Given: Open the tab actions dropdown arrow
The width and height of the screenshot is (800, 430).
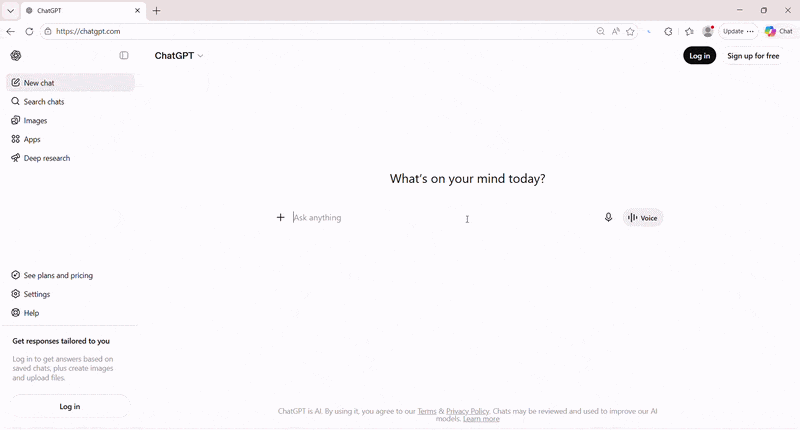Looking at the screenshot, I should point(10,11).
